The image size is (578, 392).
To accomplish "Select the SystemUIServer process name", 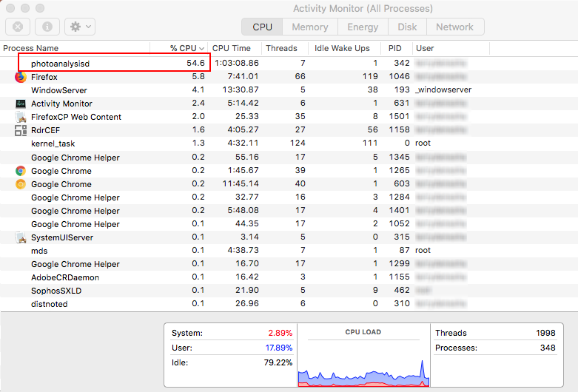I will tap(62, 237).
